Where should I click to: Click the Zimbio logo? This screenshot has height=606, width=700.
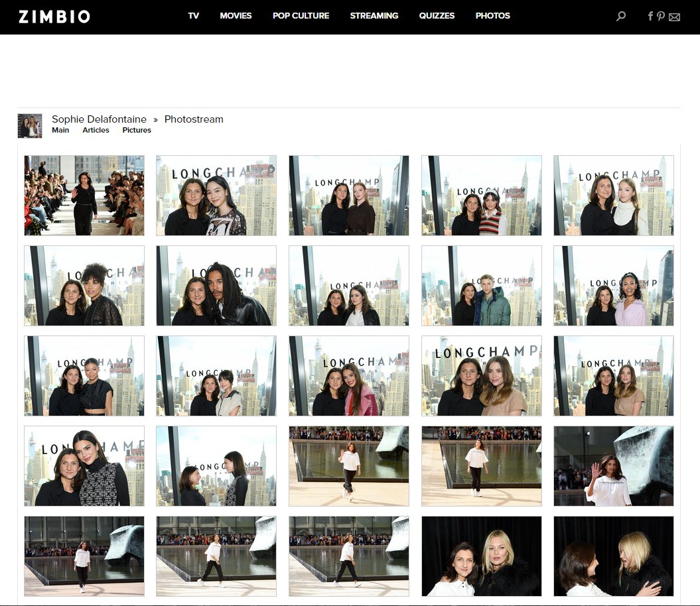(x=54, y=17)
